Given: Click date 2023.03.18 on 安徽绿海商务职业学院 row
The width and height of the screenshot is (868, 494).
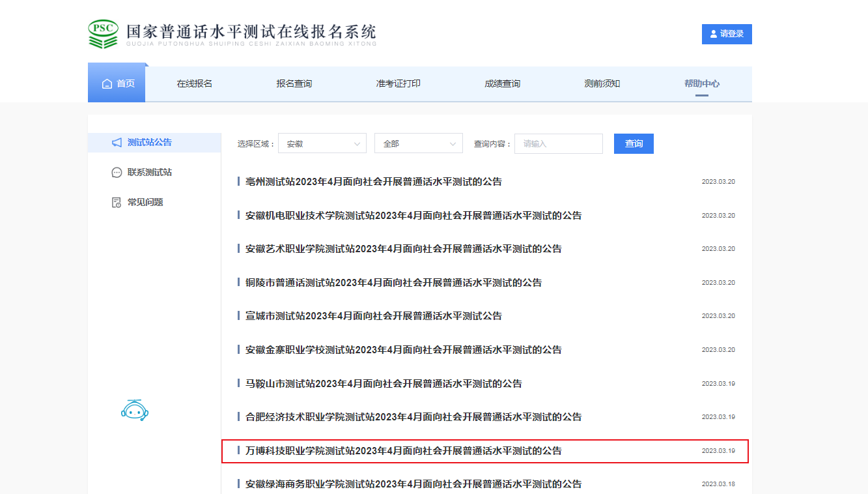Looking at the screenshot, I should click(718, 484).
